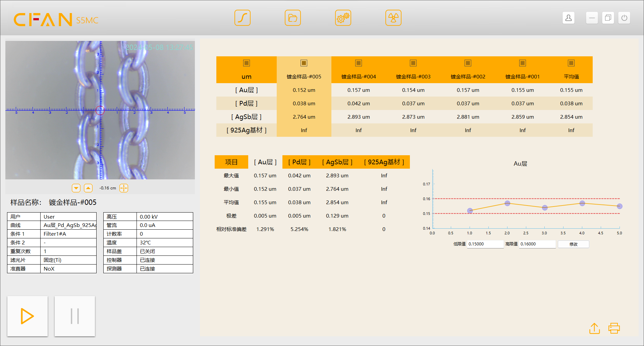Click the sample name 镀金样品-#005 label
This screenshot has height=346, width=644.
pos(73,203)
